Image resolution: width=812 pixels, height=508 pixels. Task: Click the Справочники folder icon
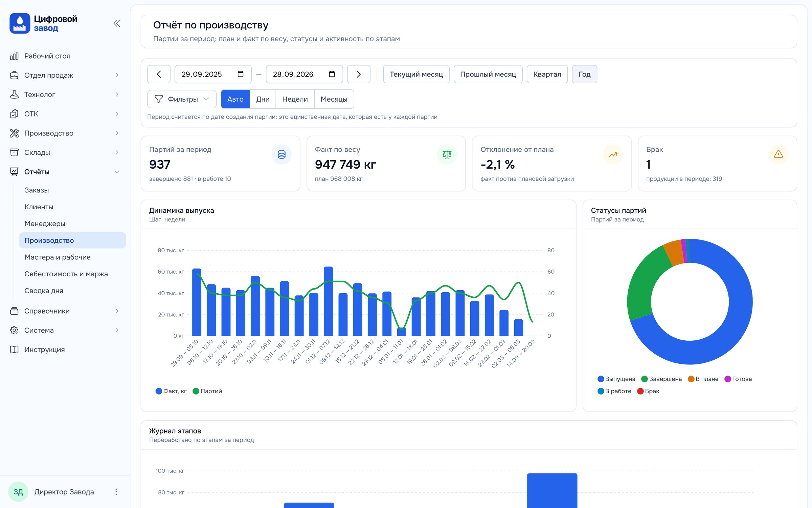click(x=14, y=311)
